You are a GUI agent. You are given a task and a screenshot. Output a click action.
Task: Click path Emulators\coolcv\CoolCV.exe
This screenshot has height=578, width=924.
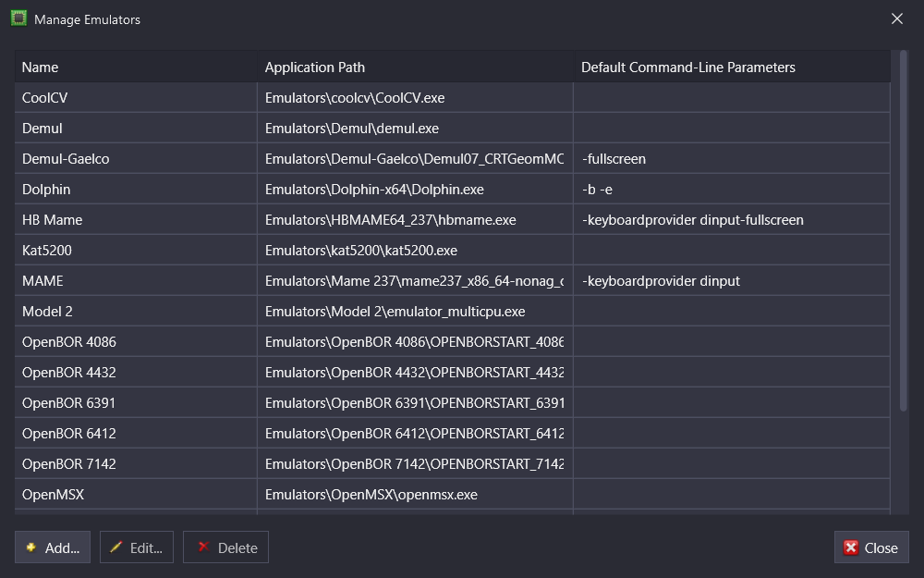pos(355,98)
